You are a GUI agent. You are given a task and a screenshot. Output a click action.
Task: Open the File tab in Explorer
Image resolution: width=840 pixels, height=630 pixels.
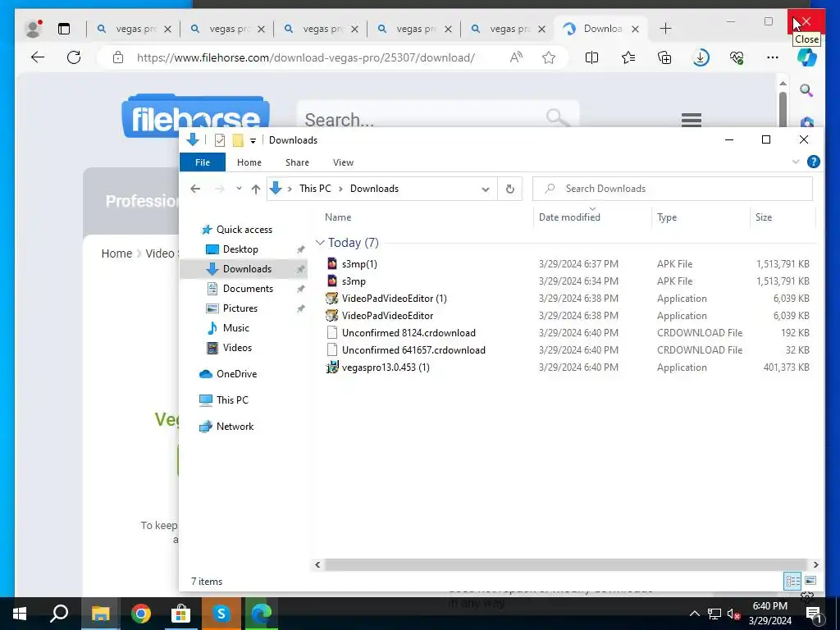[x=203, y=162]
